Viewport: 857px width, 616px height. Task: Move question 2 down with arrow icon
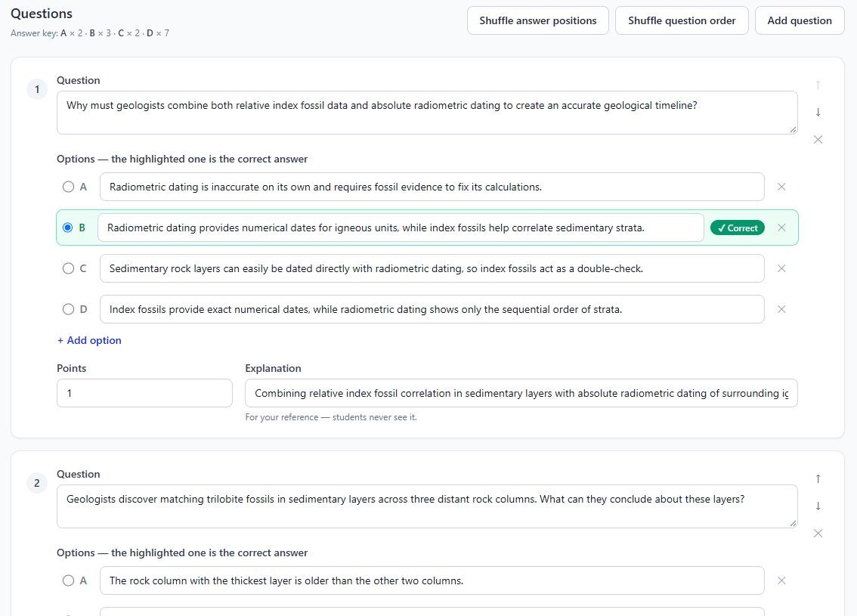(x=818, y=506)
